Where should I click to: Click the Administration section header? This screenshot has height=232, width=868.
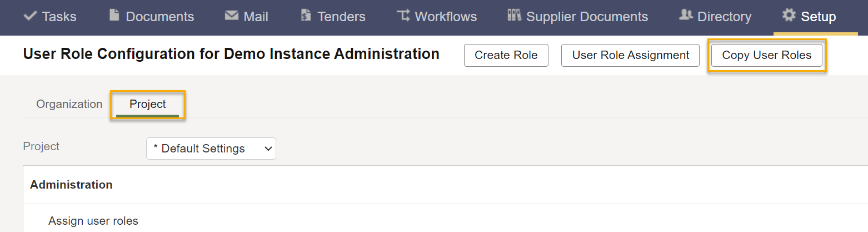click(71, 185)
